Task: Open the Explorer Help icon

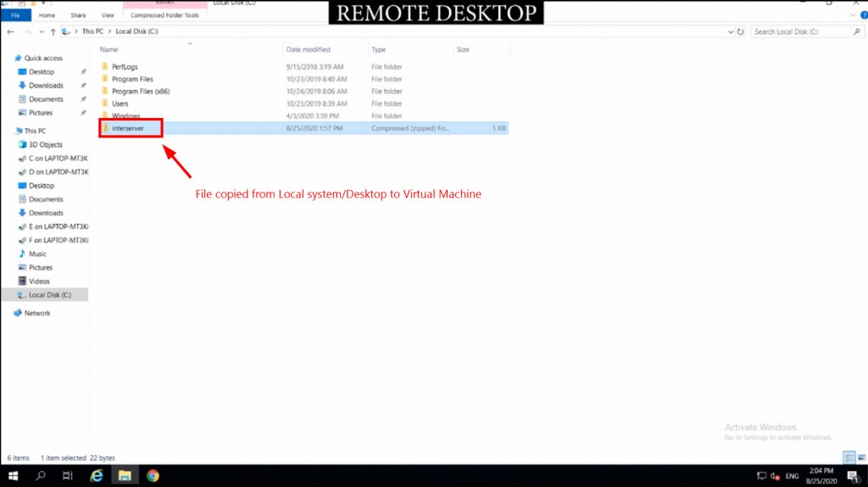Action: click(864, 15)
